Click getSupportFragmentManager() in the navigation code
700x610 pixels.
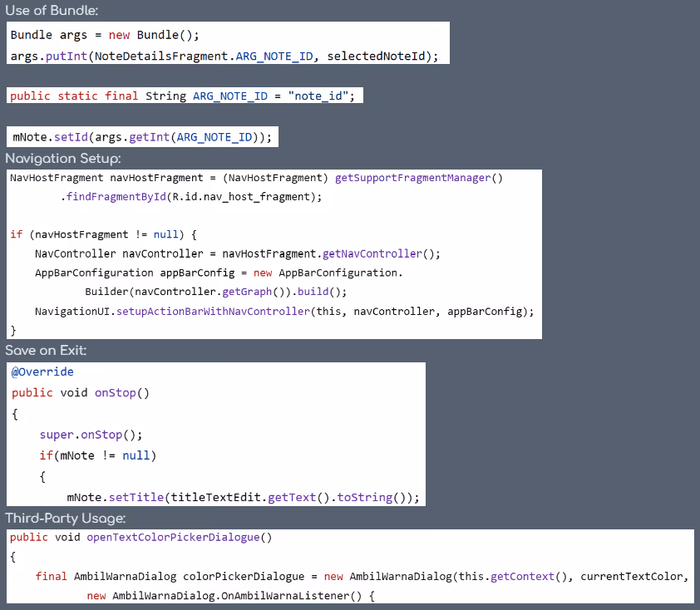[x=419, y=178]
